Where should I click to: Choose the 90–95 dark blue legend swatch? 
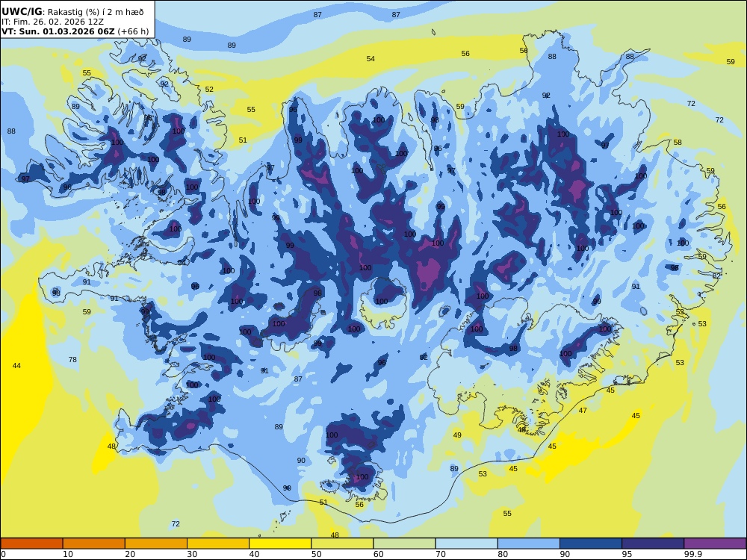(591, 544)
